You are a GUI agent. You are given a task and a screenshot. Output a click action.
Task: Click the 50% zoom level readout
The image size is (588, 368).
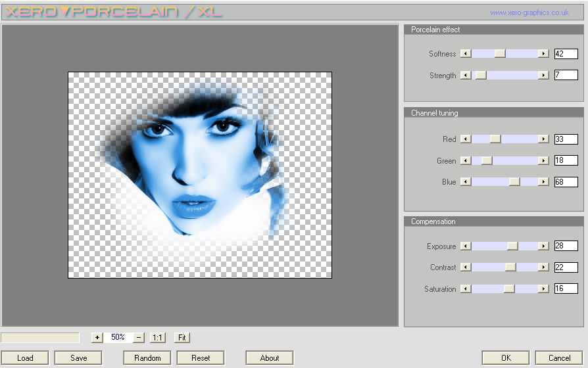coord(118,337)
